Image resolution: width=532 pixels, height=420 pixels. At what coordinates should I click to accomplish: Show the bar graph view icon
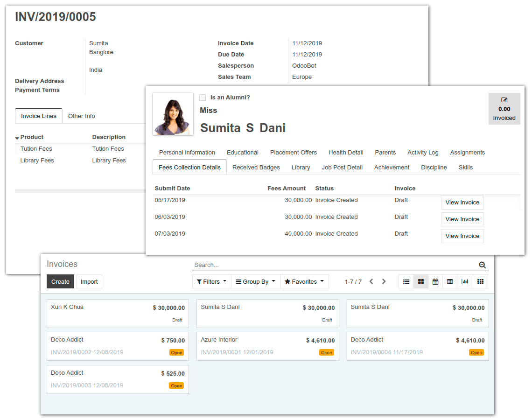[x=465, y=281]
